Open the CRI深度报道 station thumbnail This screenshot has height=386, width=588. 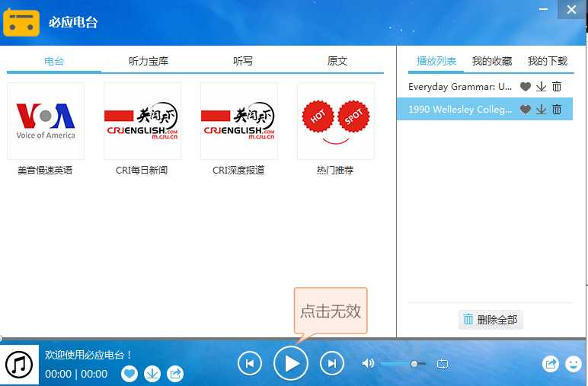coord(239,121)
